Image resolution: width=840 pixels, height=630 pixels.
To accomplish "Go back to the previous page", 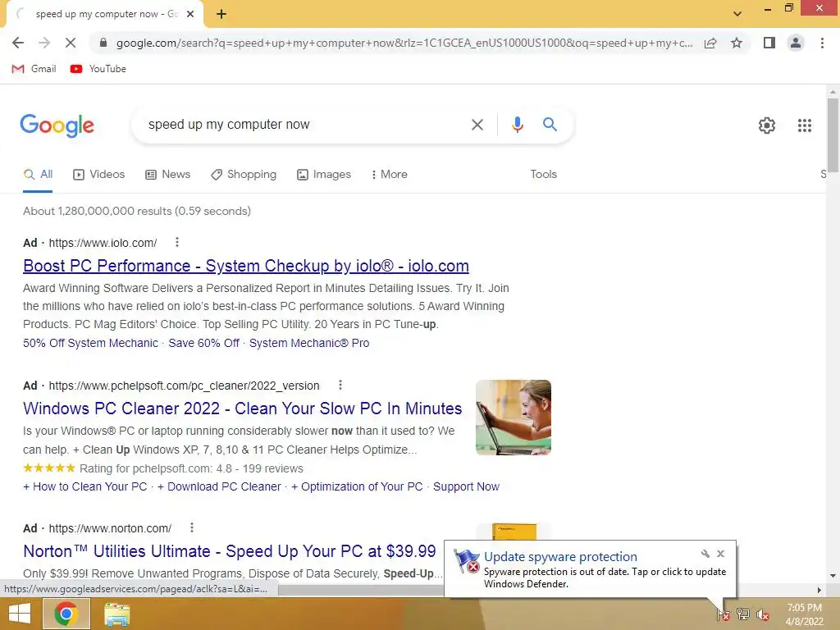I will (18, 43).
